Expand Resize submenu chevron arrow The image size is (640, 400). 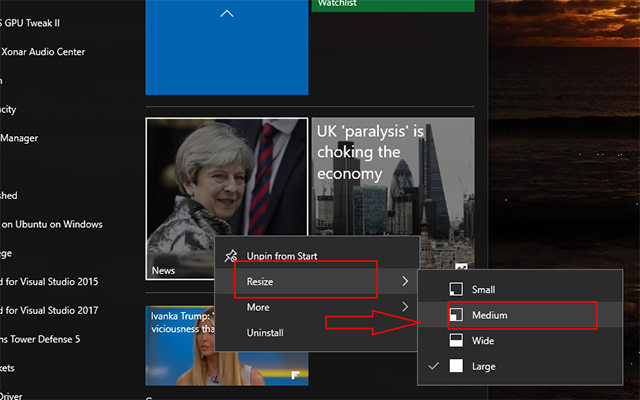click(405, 281)
